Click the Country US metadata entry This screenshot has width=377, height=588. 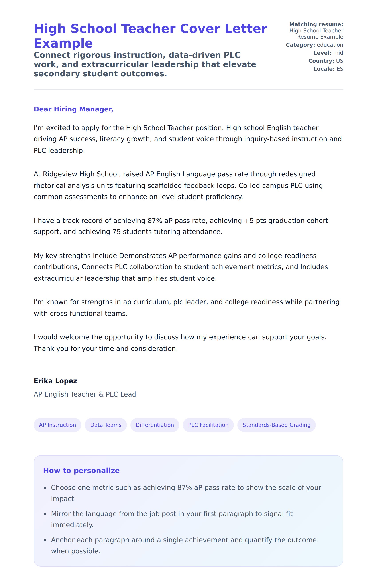[326, 61]
